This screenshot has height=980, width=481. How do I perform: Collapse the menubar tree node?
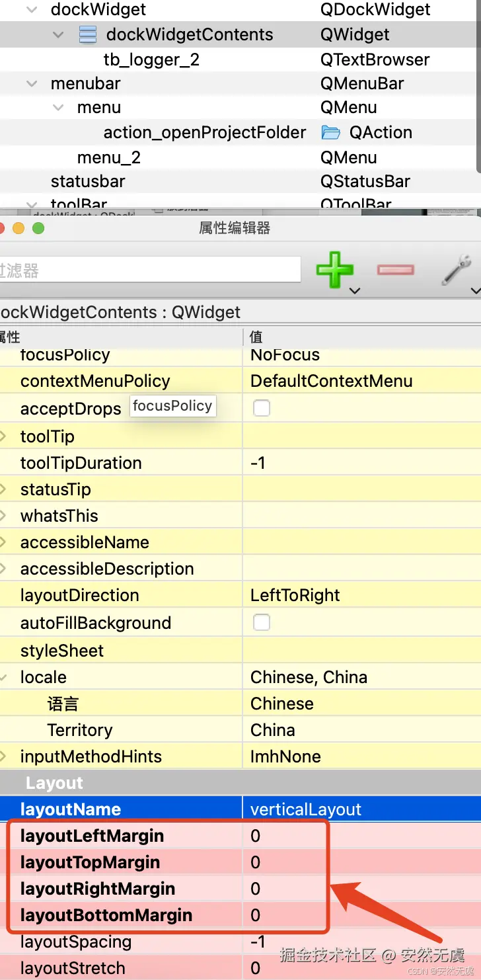click(32, 84)
